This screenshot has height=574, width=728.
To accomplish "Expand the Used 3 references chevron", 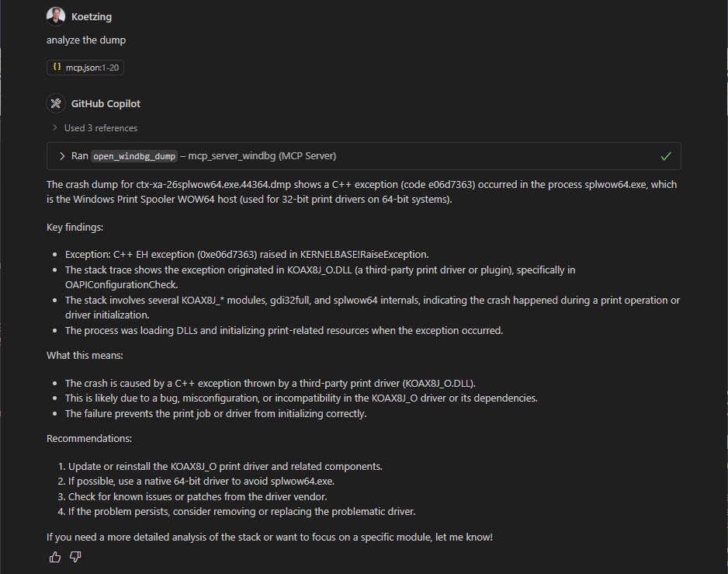I will click(55, 127).
